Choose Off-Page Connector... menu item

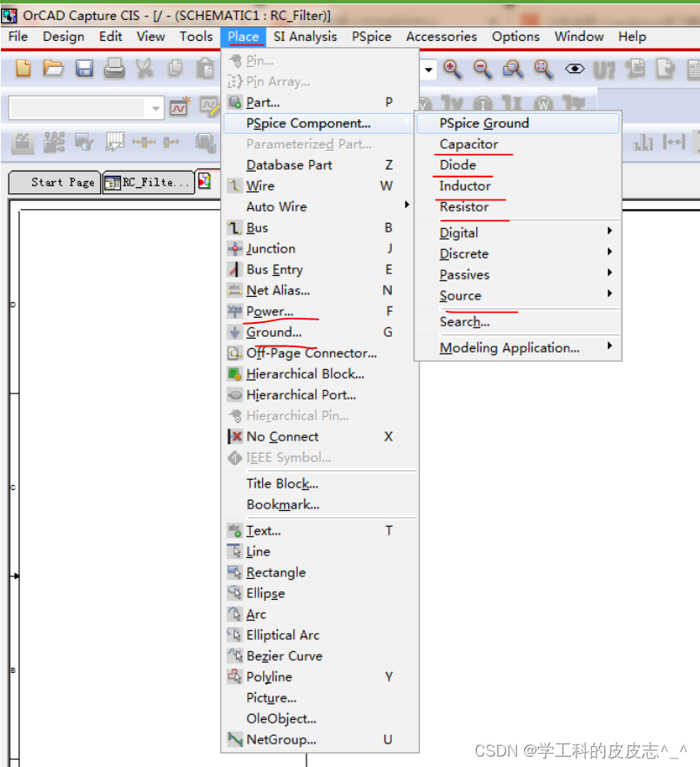point(320,353)
